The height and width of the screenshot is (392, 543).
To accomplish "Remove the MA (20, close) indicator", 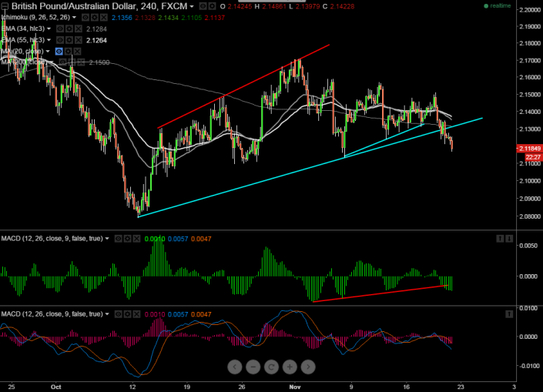I will [x=77, y=52].
